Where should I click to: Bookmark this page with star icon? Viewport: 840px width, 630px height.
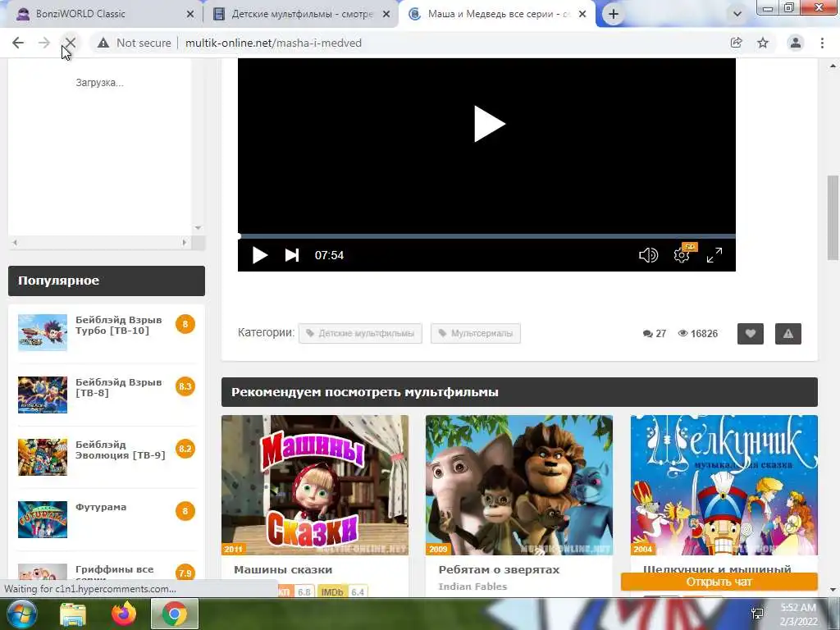coord(763,43)
